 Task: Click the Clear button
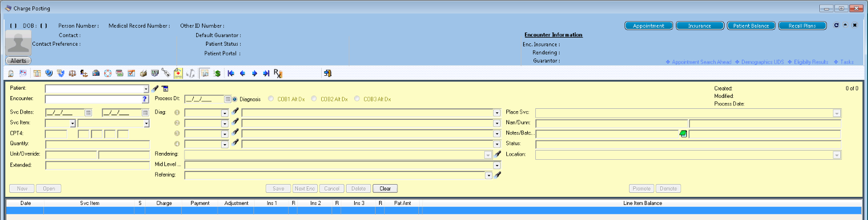coord(385,189)
